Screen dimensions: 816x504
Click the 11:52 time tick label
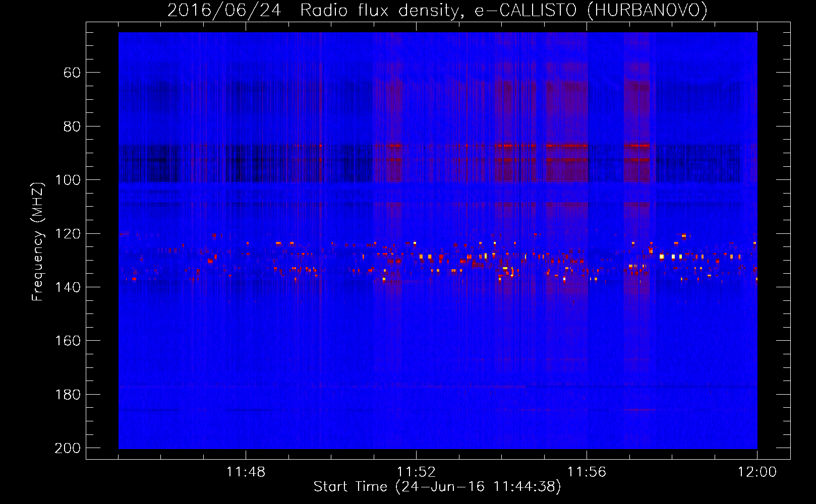(x=416, y=472)
